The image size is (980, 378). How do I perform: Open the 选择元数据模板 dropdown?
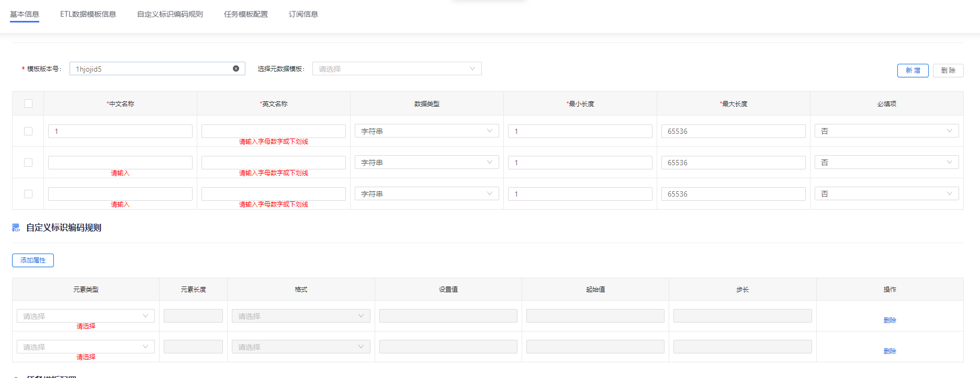(397, 68)
